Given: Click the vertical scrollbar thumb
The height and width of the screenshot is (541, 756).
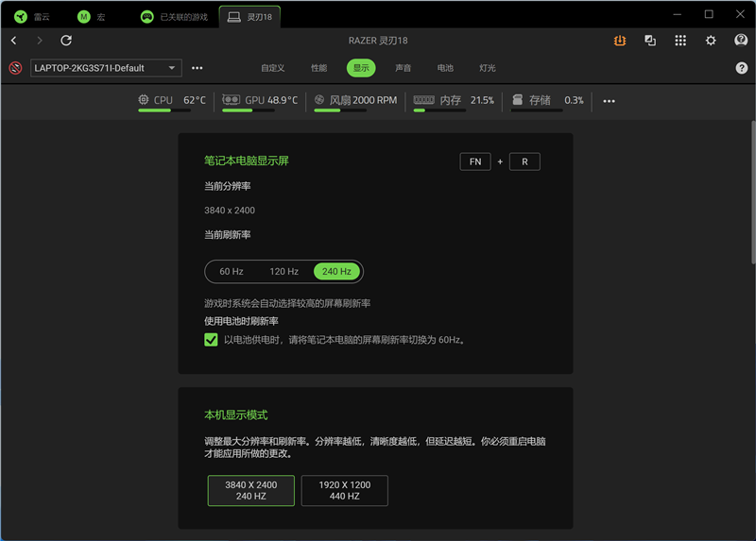Looking at the screenshot, I should (753, 192).
